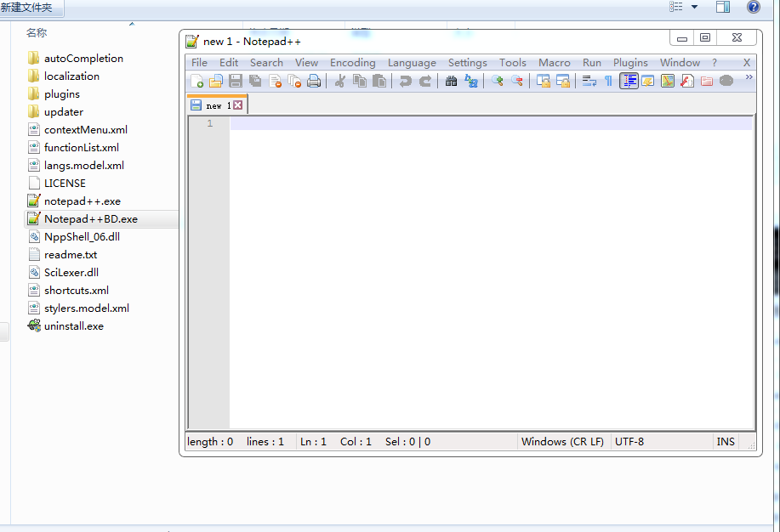Click the Replace toolbar icon
Image resolution: width=780 pixels, height=532 pixels.
470,81
